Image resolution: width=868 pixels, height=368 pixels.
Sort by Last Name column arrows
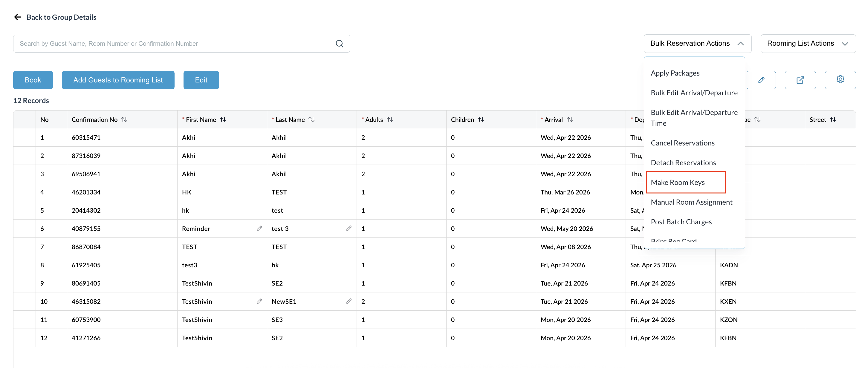(311, 119)
